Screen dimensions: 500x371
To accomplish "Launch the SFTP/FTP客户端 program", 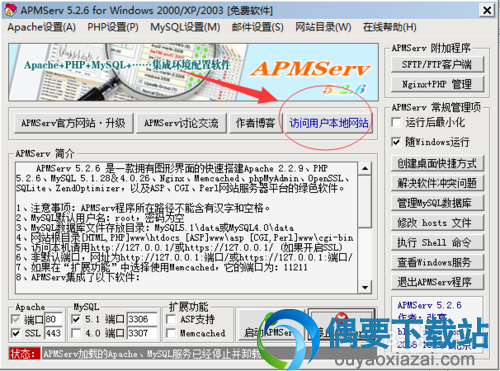I will coord(437,64).
